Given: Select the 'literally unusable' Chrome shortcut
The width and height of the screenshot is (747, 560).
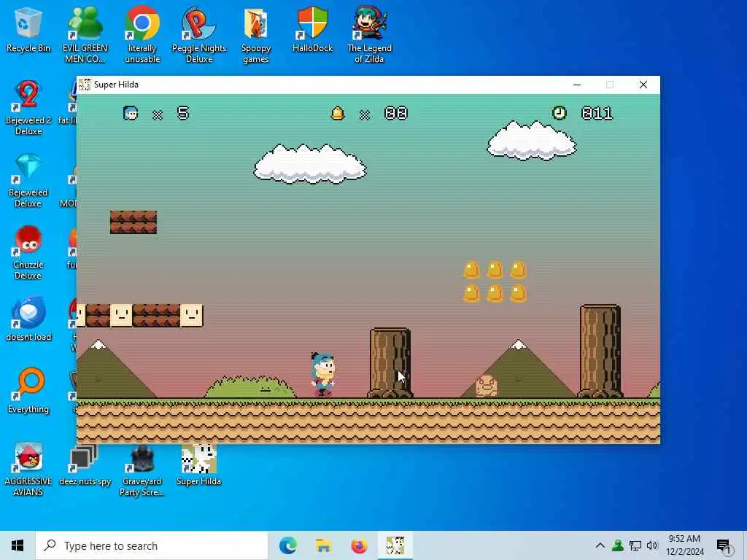Looking at the screenshot, I should [142, 36].
